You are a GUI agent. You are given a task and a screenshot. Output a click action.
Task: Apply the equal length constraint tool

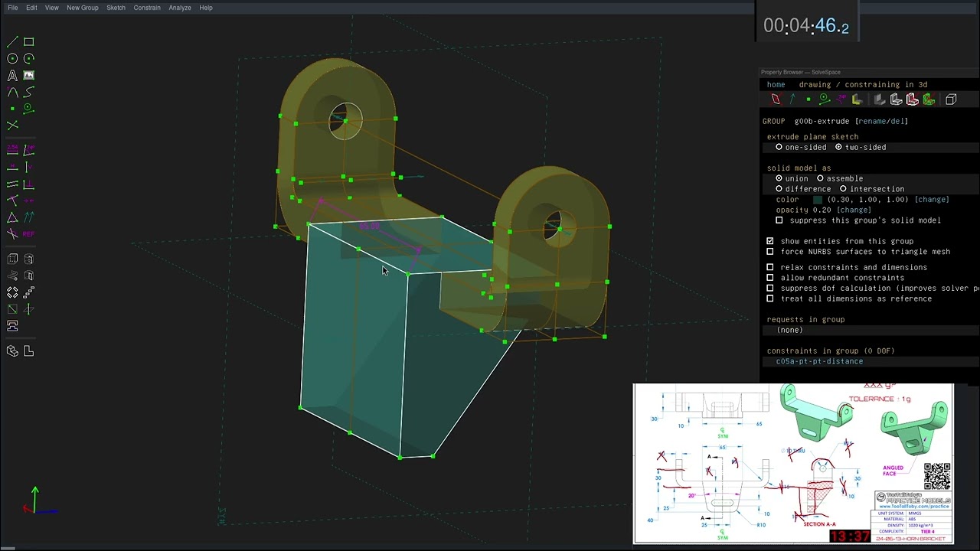click(12, 217)
